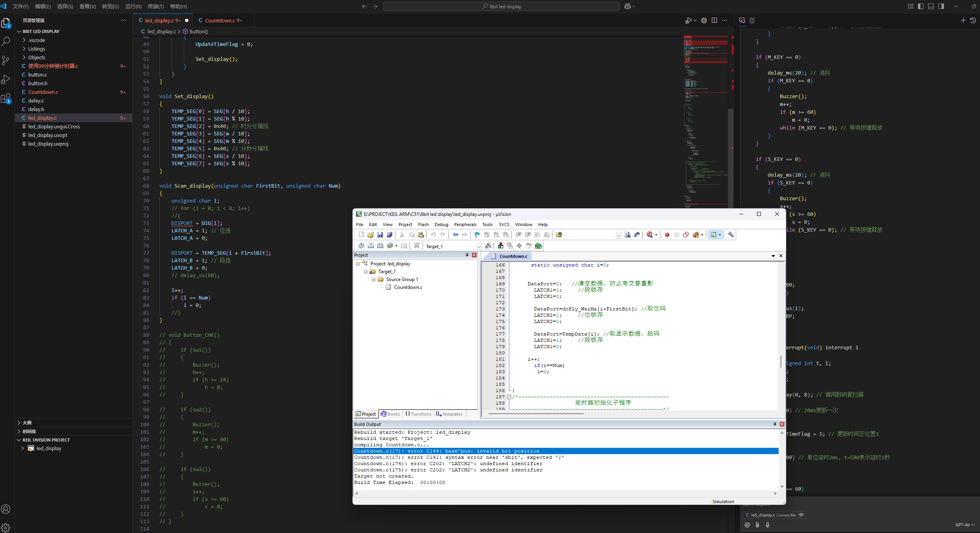Select the LATCH2 undefined identifier error on line 174
The width and height of the screenshot is (980, 533).
pos(448,464)
